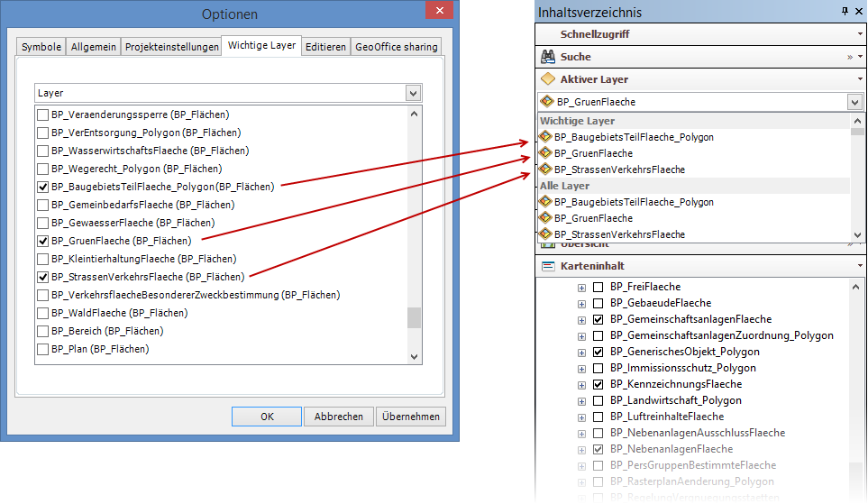Open Aktiver Layer section menu arrow
This screenshot has width=868, height=504.
click(x=860, y=79)
